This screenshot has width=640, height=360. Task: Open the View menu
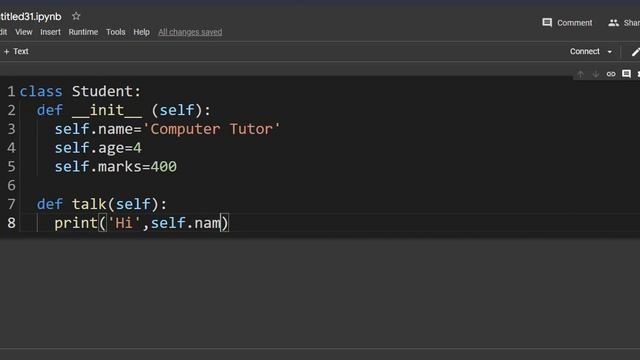pos(24,32)
